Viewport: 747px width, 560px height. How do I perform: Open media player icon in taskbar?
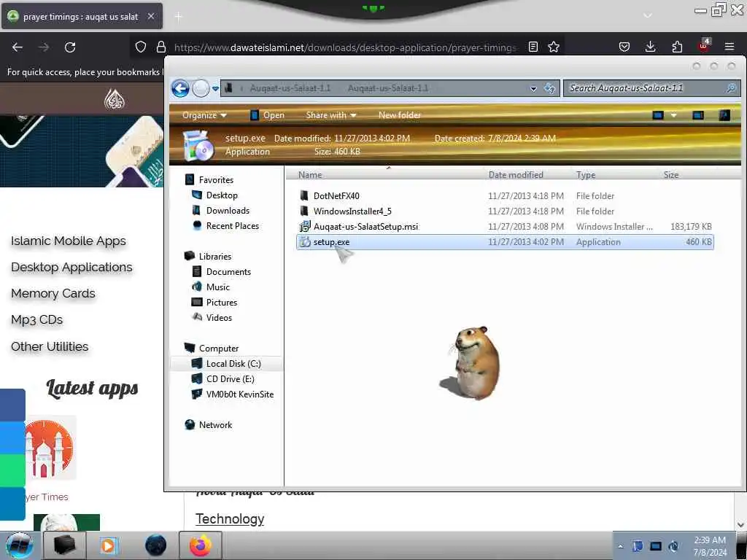click(108, 545)
